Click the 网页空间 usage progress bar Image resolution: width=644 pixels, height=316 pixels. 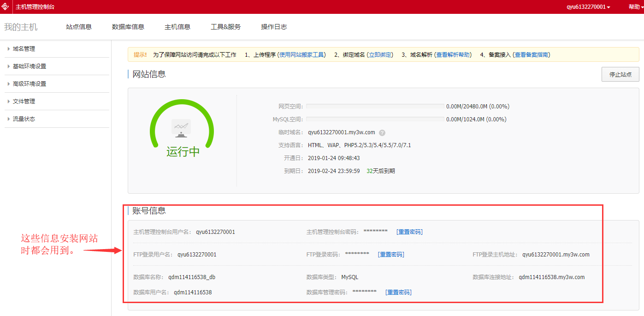click(375, 107)
